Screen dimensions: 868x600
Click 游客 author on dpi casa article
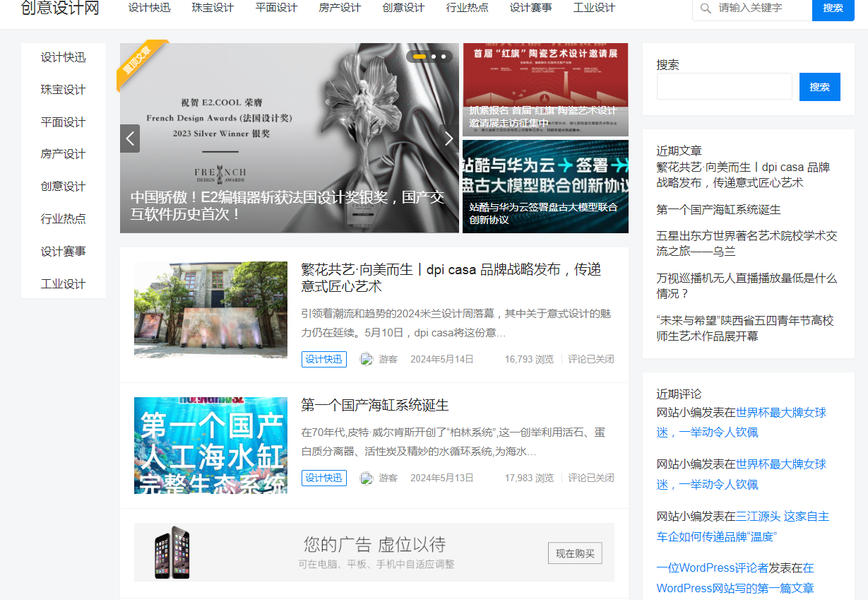click(x=388, y=359)
